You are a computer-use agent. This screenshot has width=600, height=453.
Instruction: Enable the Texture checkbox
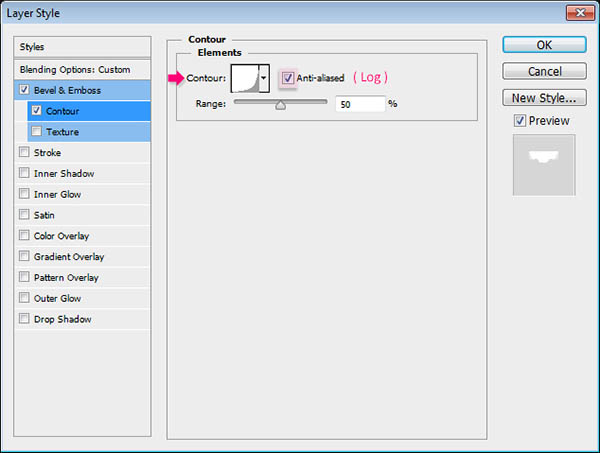point(36,131)
